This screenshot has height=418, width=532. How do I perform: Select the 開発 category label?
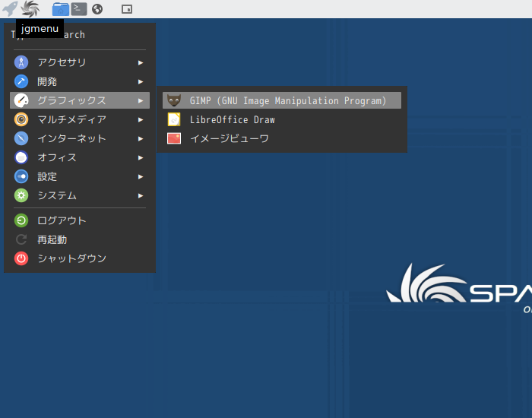pyautogui.click(x=47, y=81)
